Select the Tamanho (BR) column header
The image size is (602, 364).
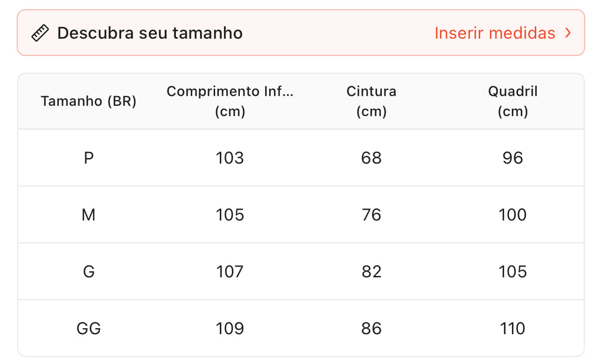(89, 101)
